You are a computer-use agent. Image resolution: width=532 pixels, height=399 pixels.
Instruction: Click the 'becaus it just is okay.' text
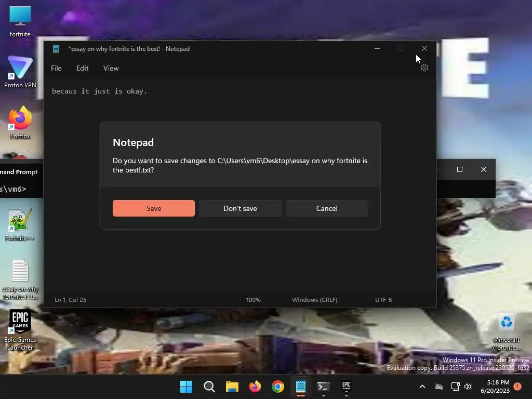(99, 91)
